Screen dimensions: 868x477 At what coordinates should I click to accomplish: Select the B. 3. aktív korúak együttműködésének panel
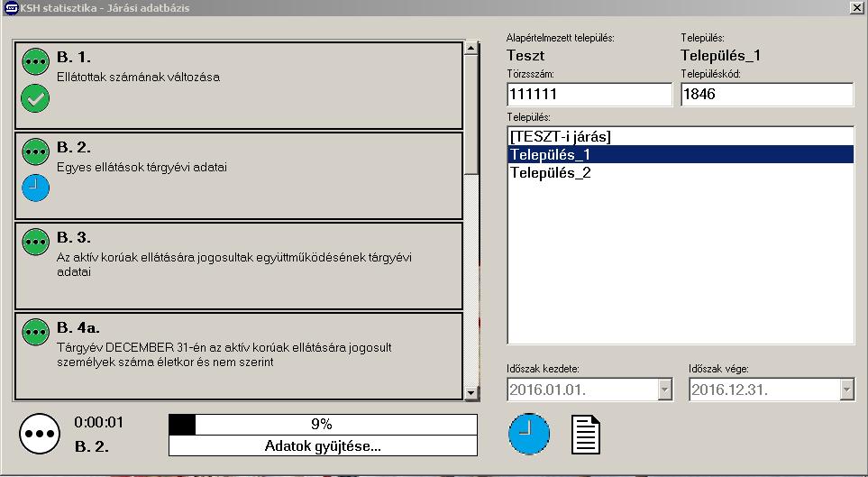tap(239, 266)
